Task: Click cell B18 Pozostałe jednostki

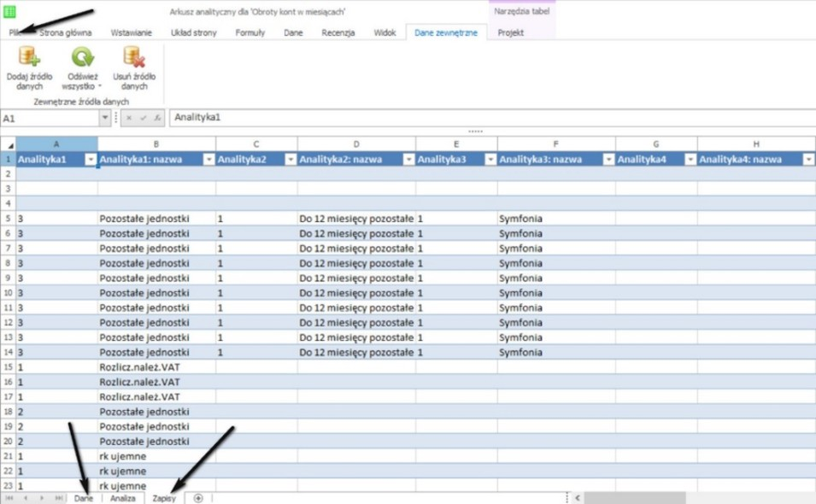Action: point(156,412)
